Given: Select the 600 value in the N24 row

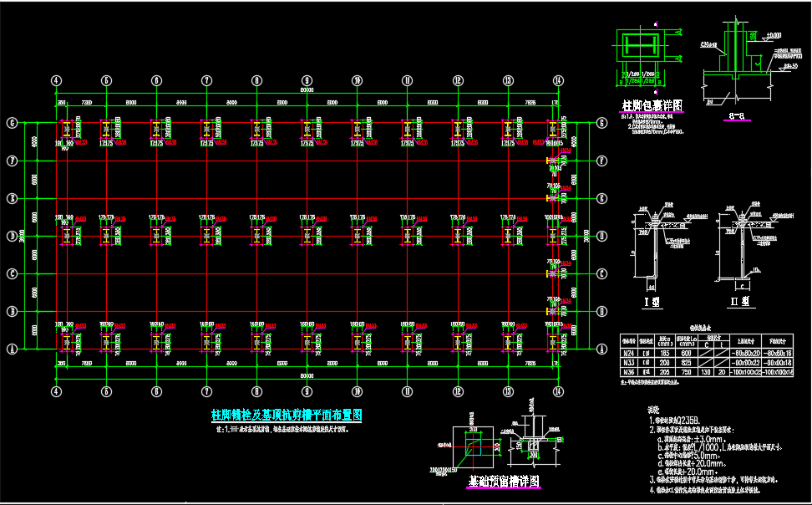Looking at the screenshot, I should (687, 353).
